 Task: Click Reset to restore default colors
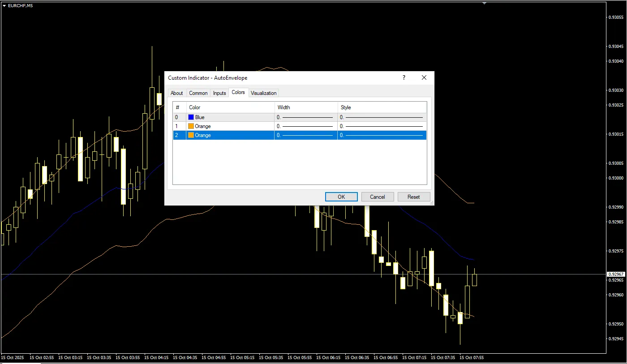[413, 197]
